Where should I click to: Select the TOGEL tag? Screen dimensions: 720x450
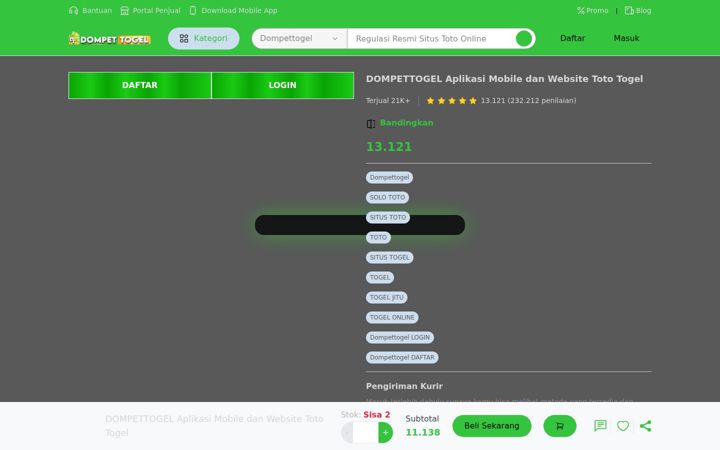point(380,277)
